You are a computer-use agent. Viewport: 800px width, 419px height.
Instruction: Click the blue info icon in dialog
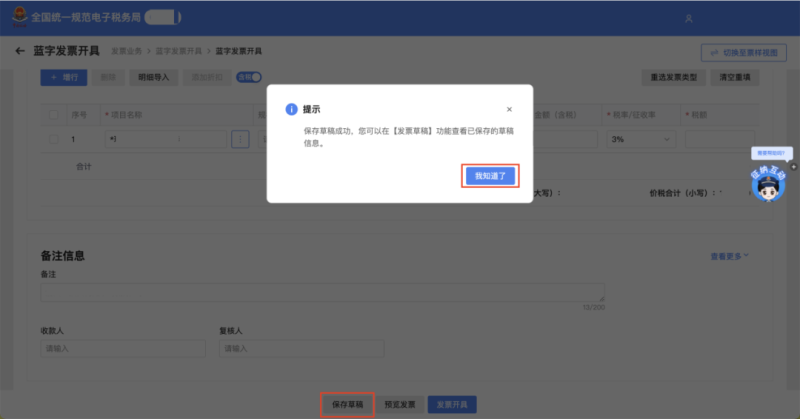point(291,109)
